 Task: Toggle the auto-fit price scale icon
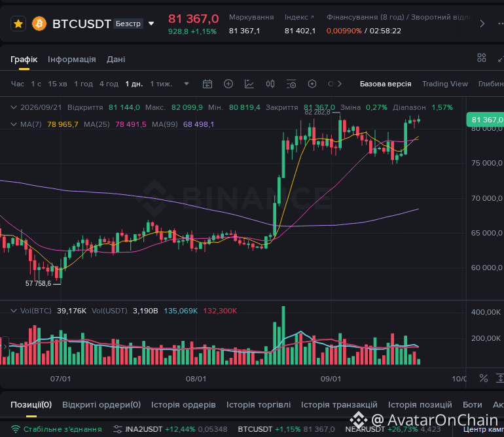click(x=500, y=378)
